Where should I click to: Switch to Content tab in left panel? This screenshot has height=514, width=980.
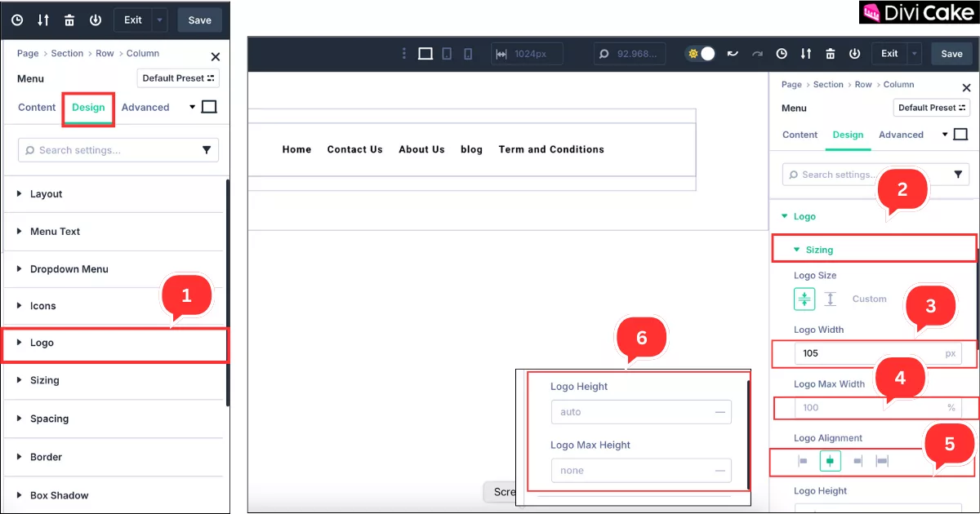(37, 107)
